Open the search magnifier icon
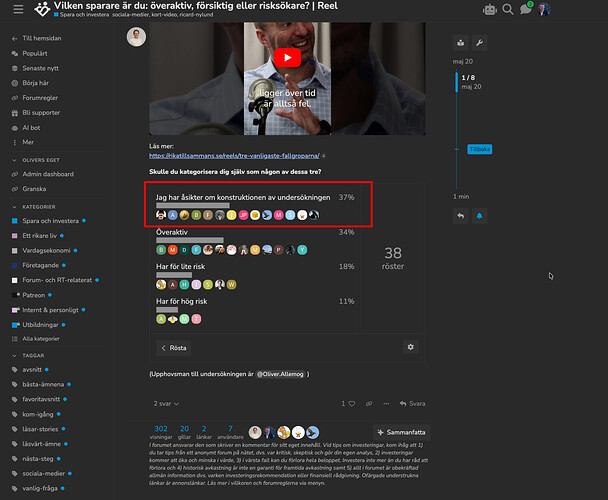 tap(508, 9)
